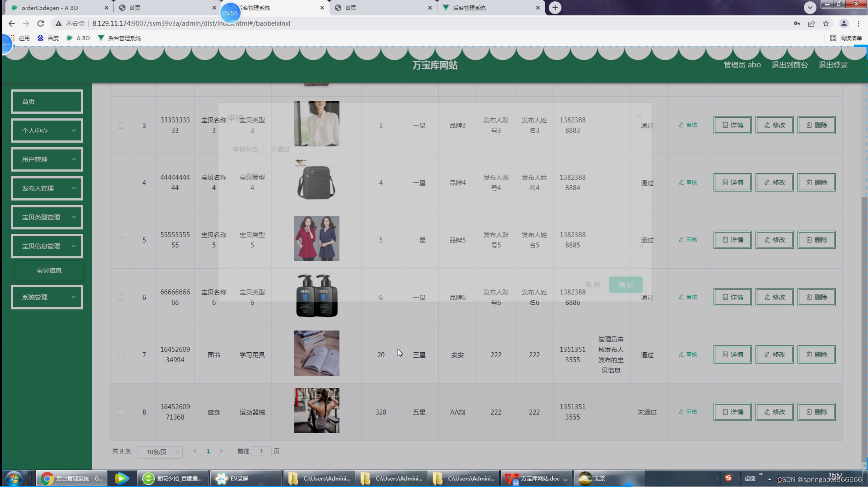The height and width of the screenshot is (487, 868).
Task: Click the page number jump input field
Action: coord(261,451)
